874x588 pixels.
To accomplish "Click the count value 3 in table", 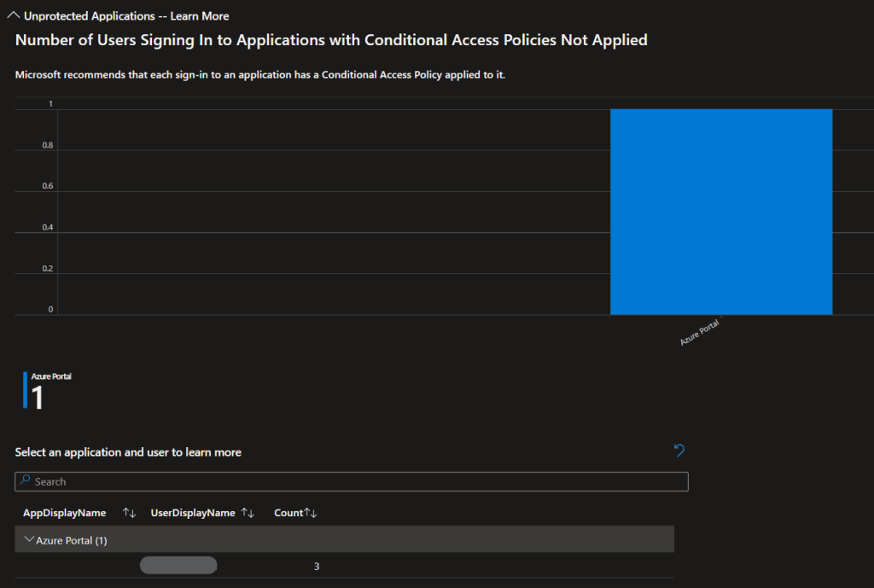I will click(317, 566).
